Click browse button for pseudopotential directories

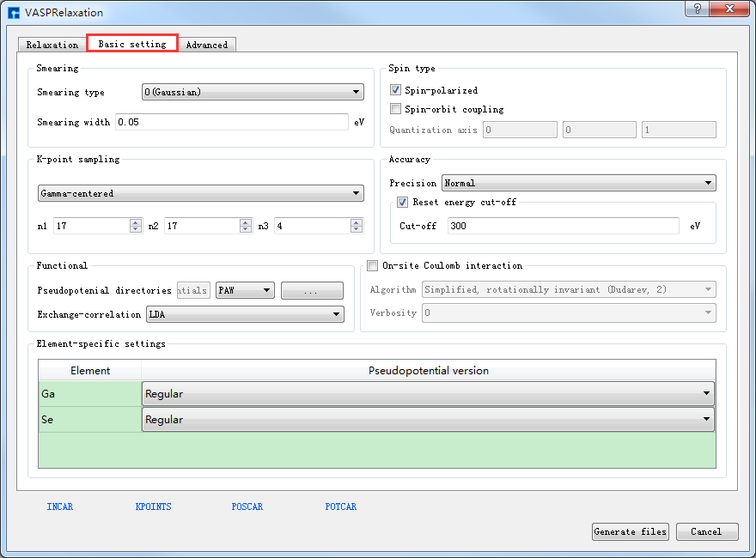[311, 291]
